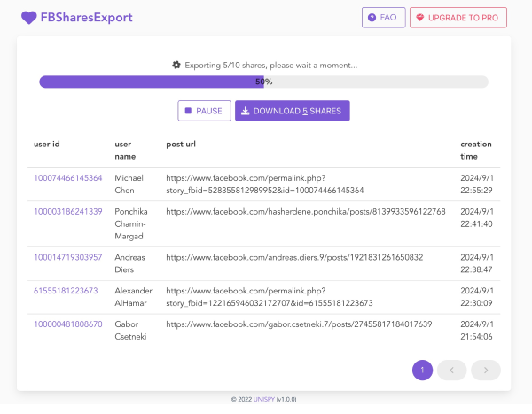Open user ID 61555181223673 link
Viewport: 532px width, 414px height.
pyautogui.click(x=66, y=291)
